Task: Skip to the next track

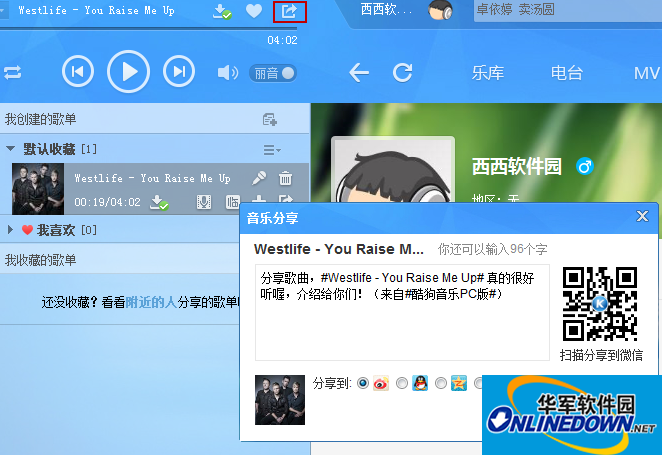Action: [179, 71]
